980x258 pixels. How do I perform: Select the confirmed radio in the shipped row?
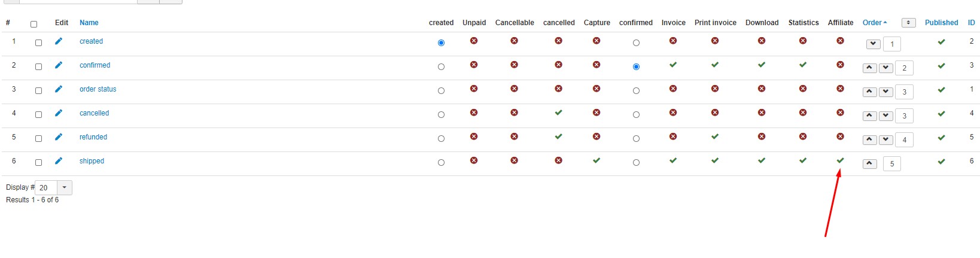click(636, 162)
